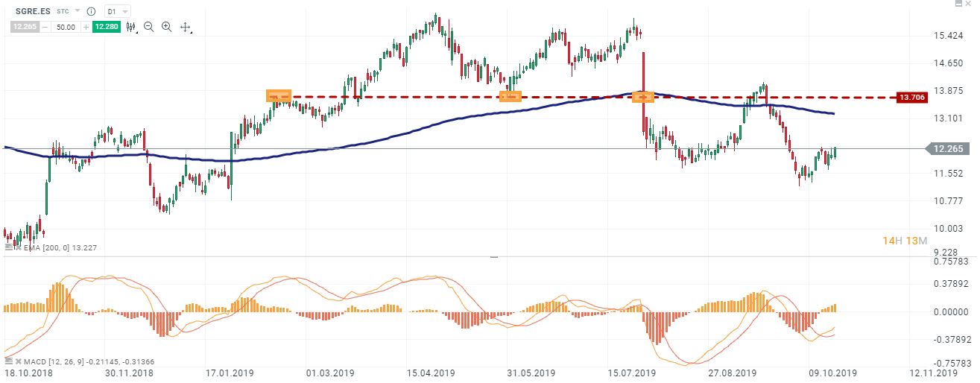This screenshot has width=980, height=383.
Task: Zoom in the chart
Action: click(x=166, y=27)
